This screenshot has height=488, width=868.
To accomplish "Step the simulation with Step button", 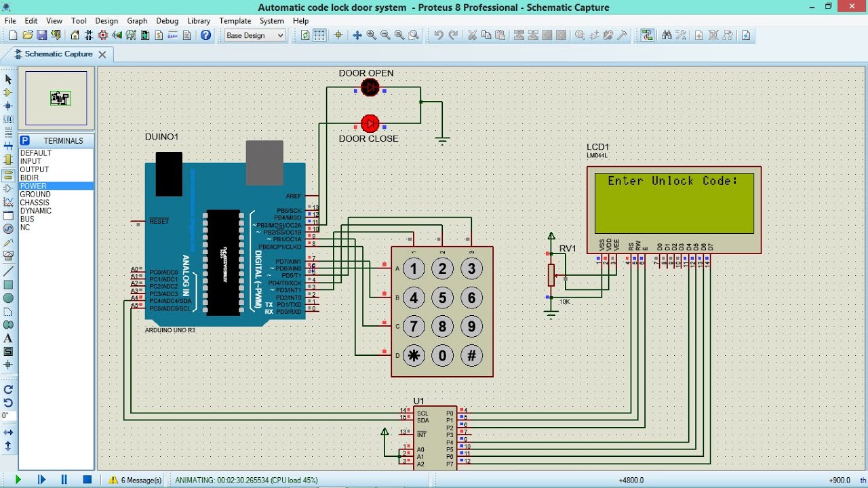I will [x=41, y=480].
